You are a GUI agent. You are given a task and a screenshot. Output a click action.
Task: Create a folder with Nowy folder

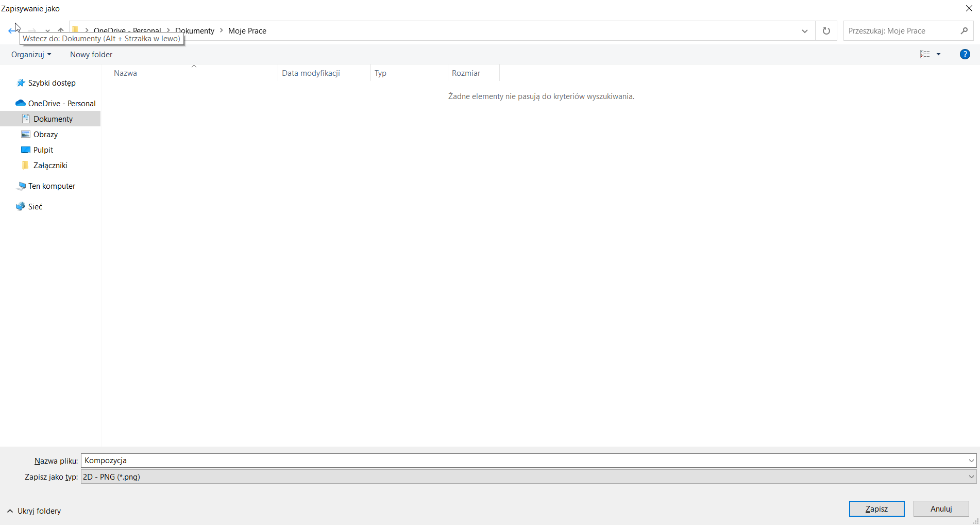click(x=91, y=54)
